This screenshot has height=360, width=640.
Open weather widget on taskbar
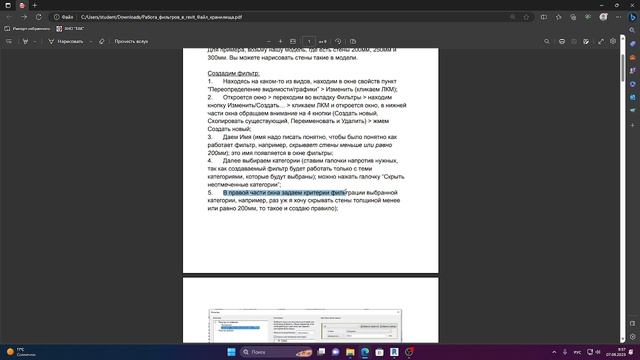(21, 352)
